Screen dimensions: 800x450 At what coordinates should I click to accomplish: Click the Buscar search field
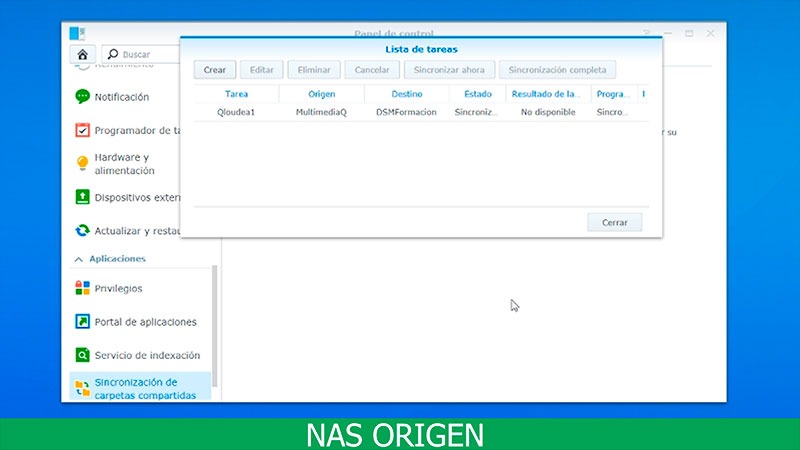click(x=141, y=54)
